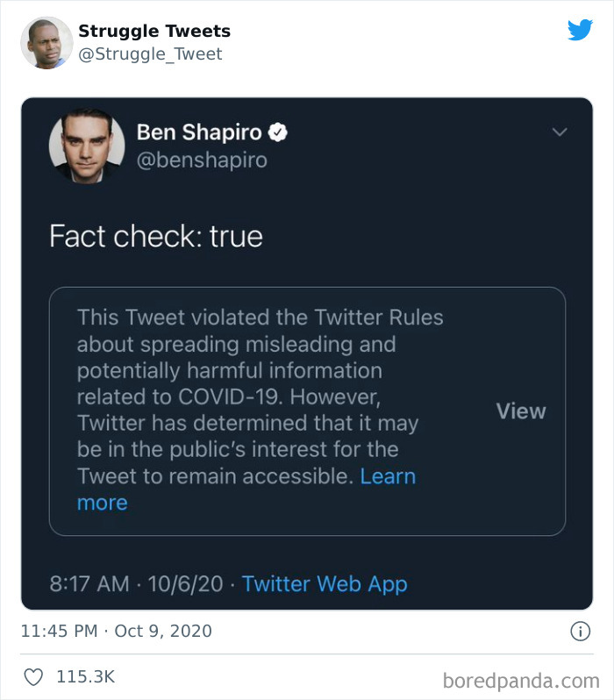The height and width of the screenshot is (700, 614).
Task: Open the tweet info circle icon
Action: (579, 632)
